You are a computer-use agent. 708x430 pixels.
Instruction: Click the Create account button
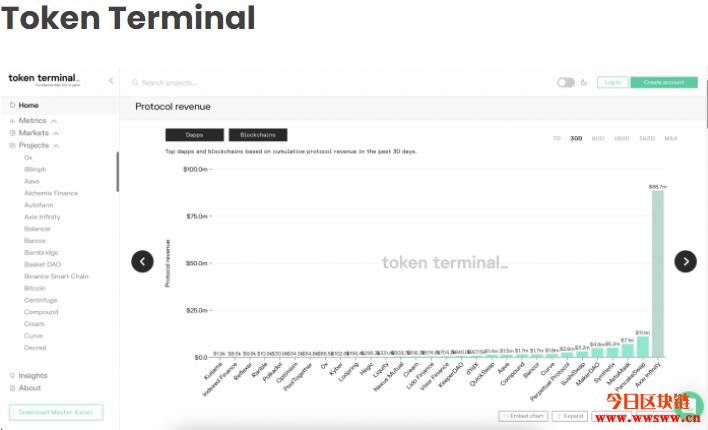click(664, 82)
